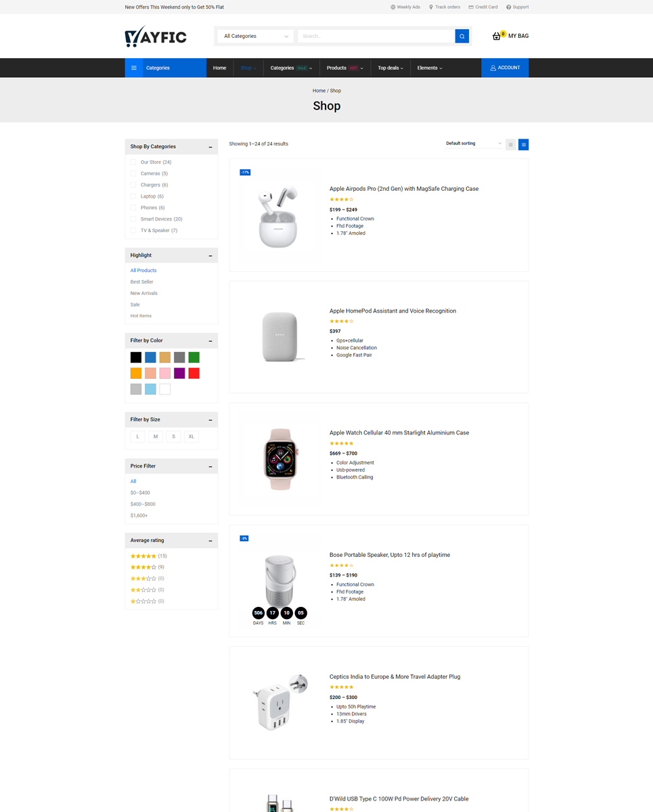Image resolution: width=653 pixels, height=812 pixels.
Task: Click the Wayfic logo
Action: pos(156,37)
